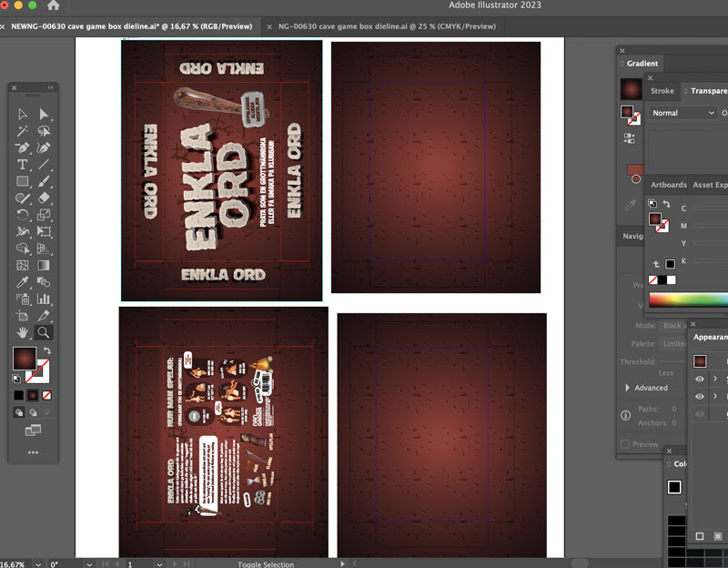Image resolution: width=728 pixels, height=568 pixels.
Task: Enable the Preview checkbox in Image Trace
Action: (x=624, y=444)
